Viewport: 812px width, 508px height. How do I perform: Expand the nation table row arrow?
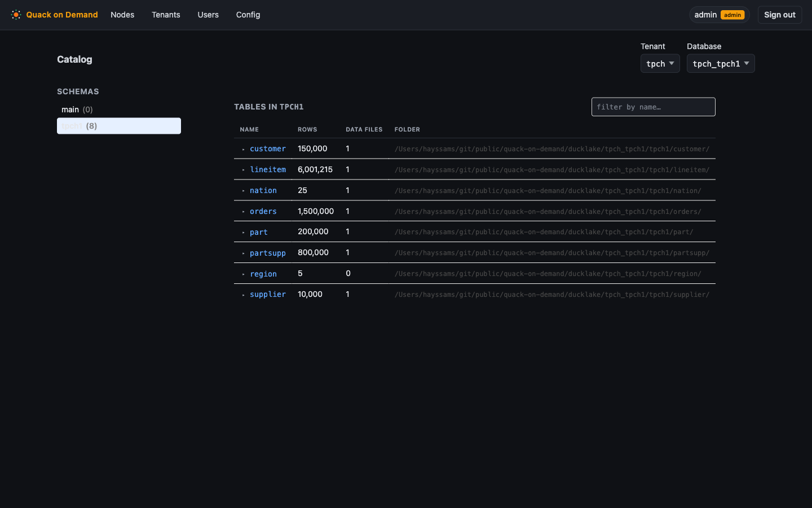(x=244, y=191)
